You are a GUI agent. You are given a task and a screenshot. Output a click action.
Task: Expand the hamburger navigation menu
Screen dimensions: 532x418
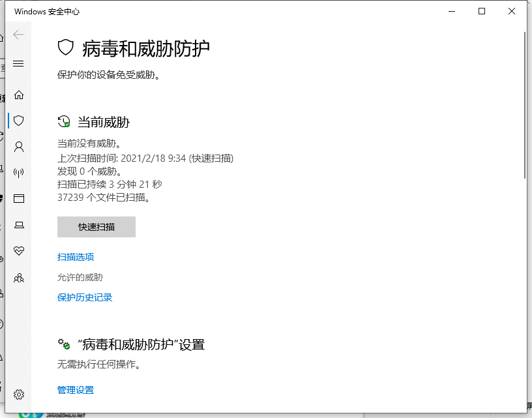click(x=19, y=63)
